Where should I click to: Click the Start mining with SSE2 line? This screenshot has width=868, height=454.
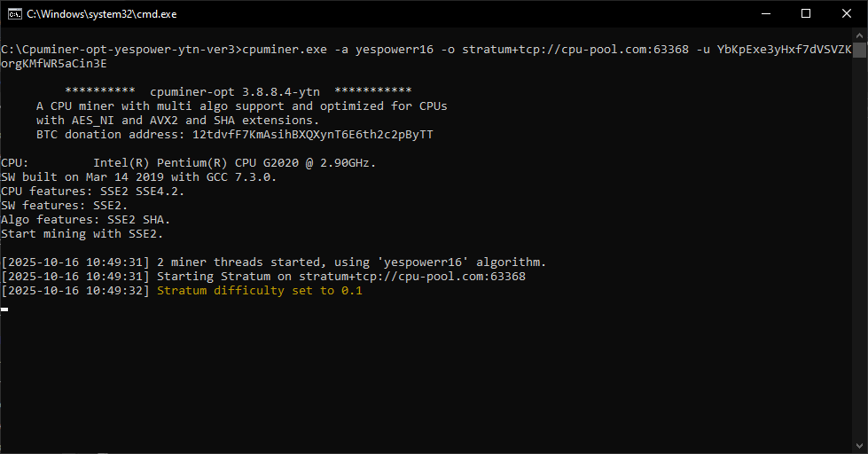(82, 233)
